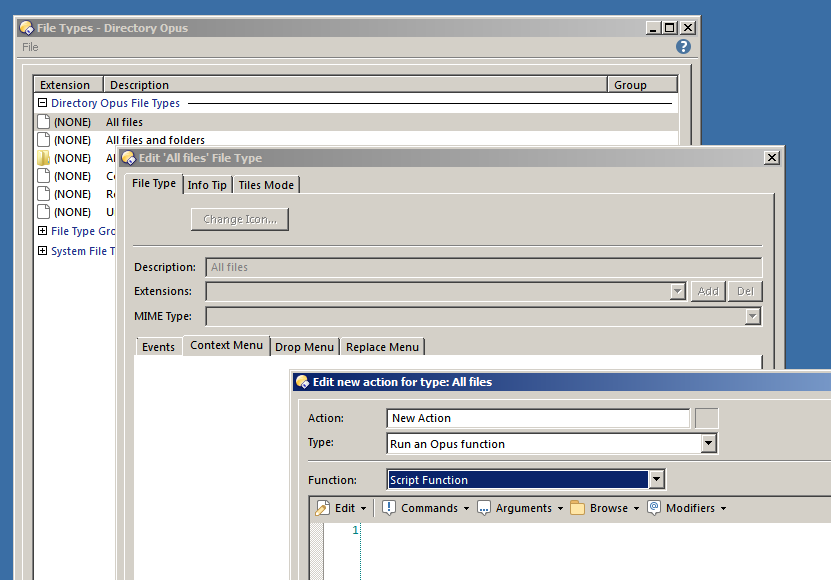
Task: Switch to the File Type tab
Action: (x=154, y=183)
